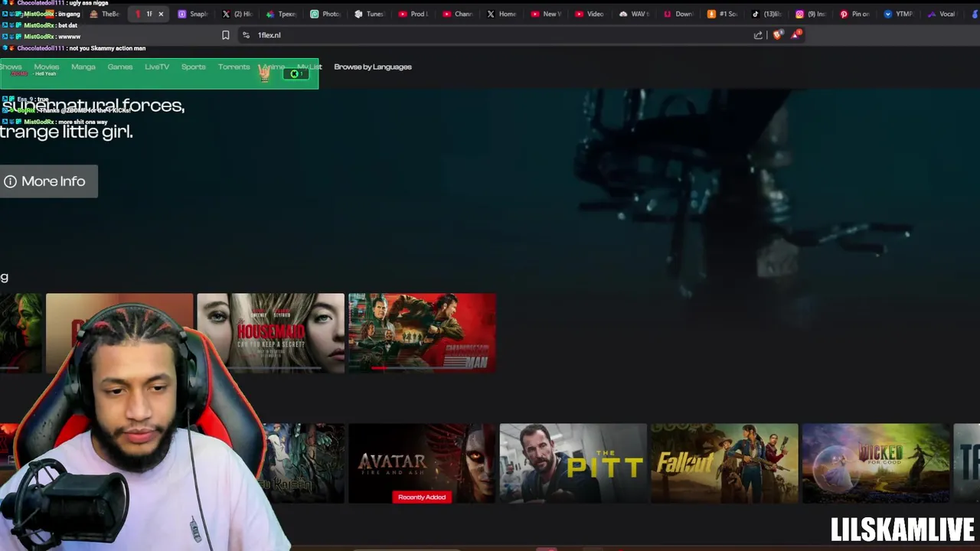Switch to the TheBe browser tab

click(x=106, y=14)
